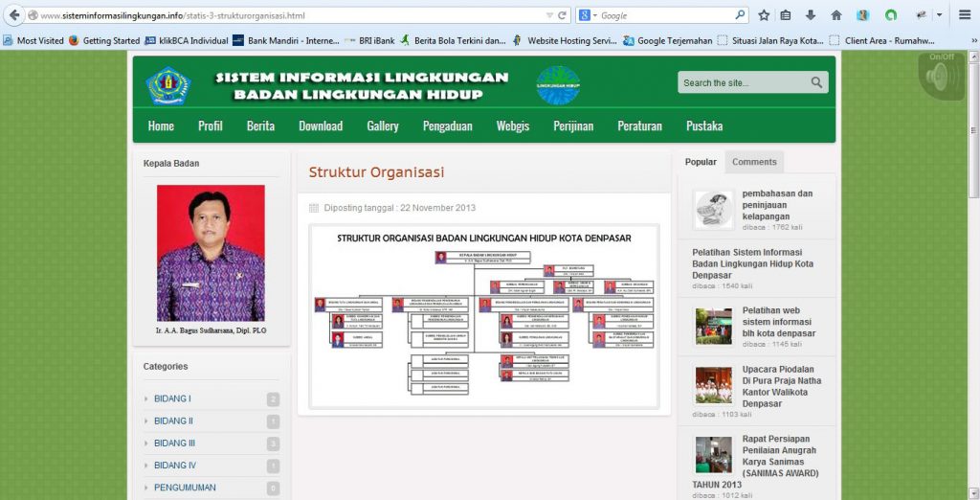Show the bookmarks list icon
The image size is (980, 500).
coord(786,15)
